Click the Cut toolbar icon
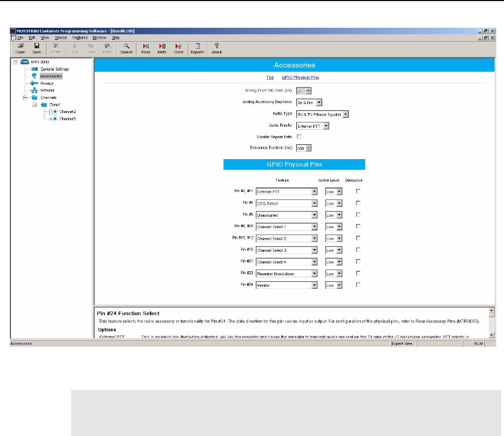The height and width of the screenshot is (436, 504). click(75, 49)
